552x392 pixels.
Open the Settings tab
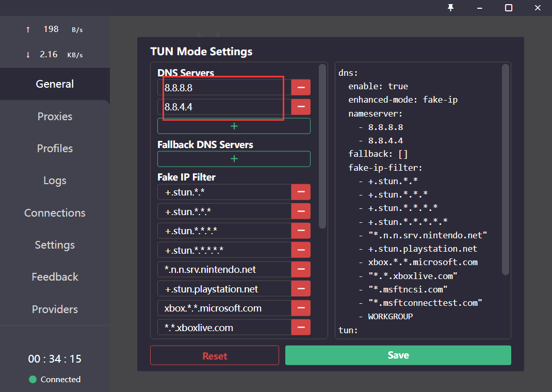click(x=55, y=244)
